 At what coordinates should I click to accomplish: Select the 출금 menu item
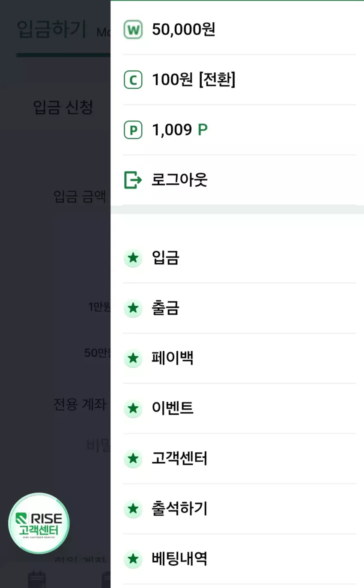pos(239,308)
